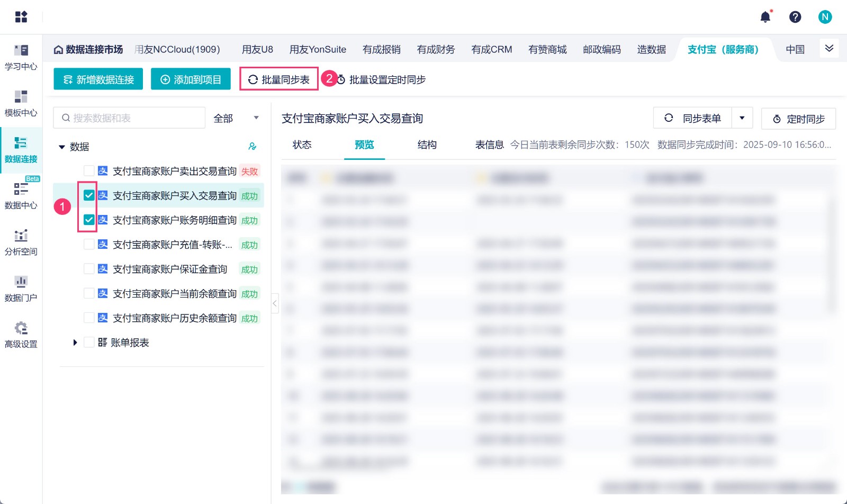Open the help question mark icon
The height and width of the screenshot is (504, 847).
click(x=795, y=17)
